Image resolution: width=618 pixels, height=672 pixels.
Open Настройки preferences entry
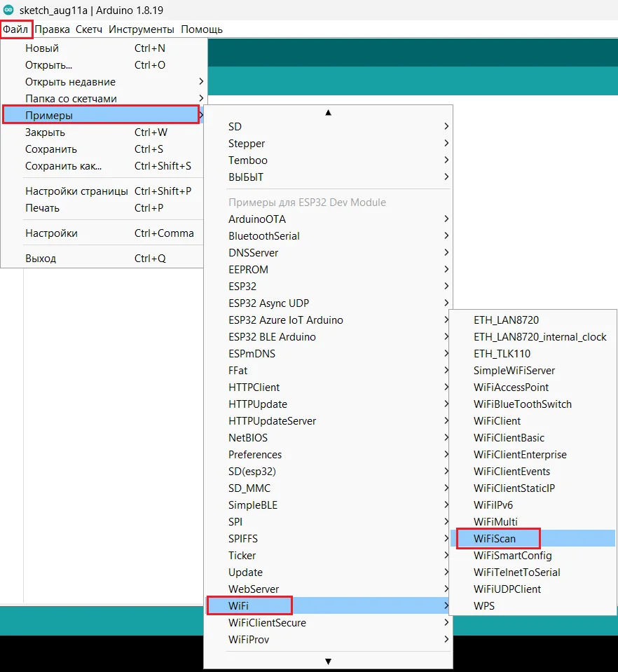click(x=51, y=233)
